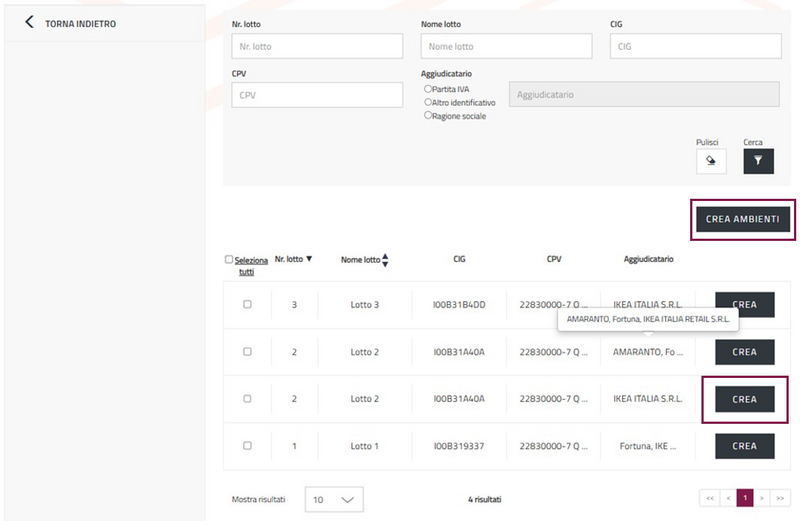Select page 1 in the pagination

[744, 498]
